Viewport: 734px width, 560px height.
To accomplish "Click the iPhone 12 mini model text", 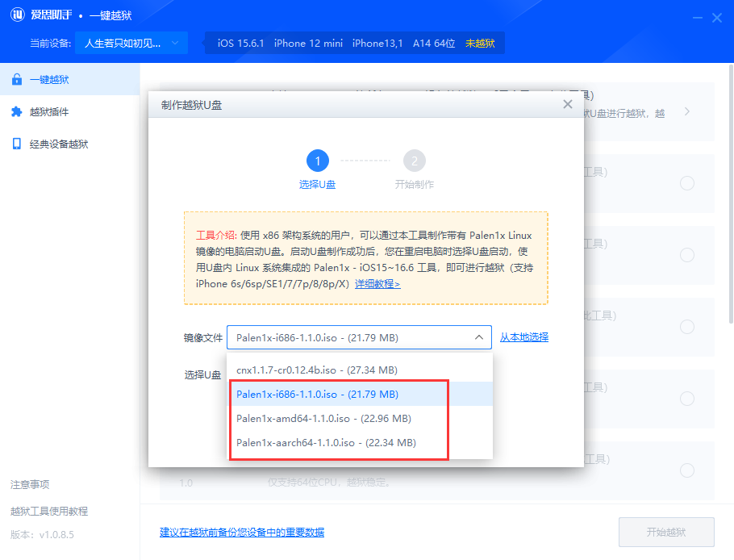I will pyautogui.click(x=308, y=44).
